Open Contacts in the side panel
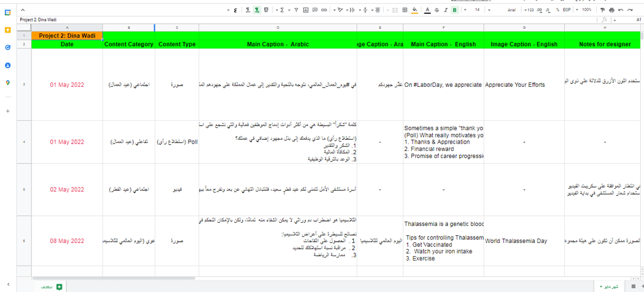This screenshot has width=644, height=292. point(8,65)
